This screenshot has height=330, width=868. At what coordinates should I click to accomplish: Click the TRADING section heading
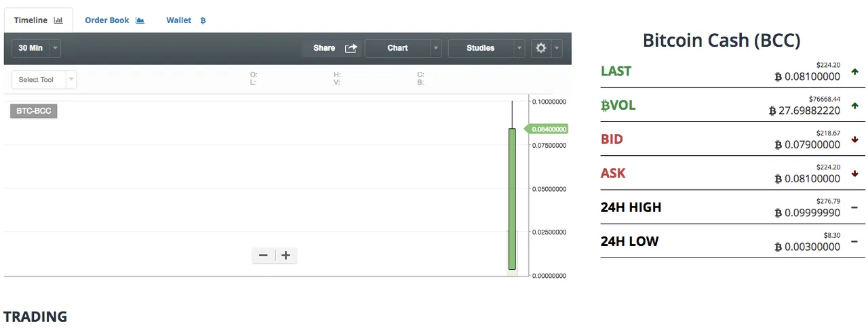click(35, 316)
